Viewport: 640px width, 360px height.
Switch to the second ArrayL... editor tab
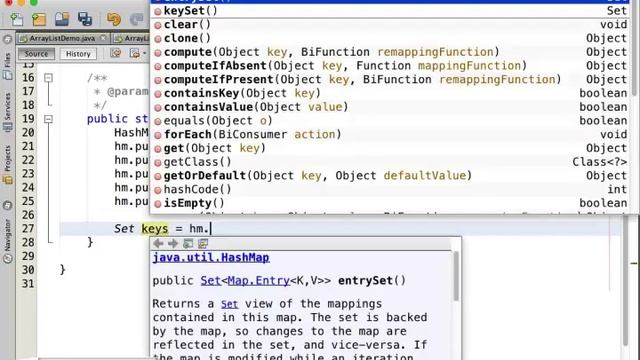click(x=131, y=38)
